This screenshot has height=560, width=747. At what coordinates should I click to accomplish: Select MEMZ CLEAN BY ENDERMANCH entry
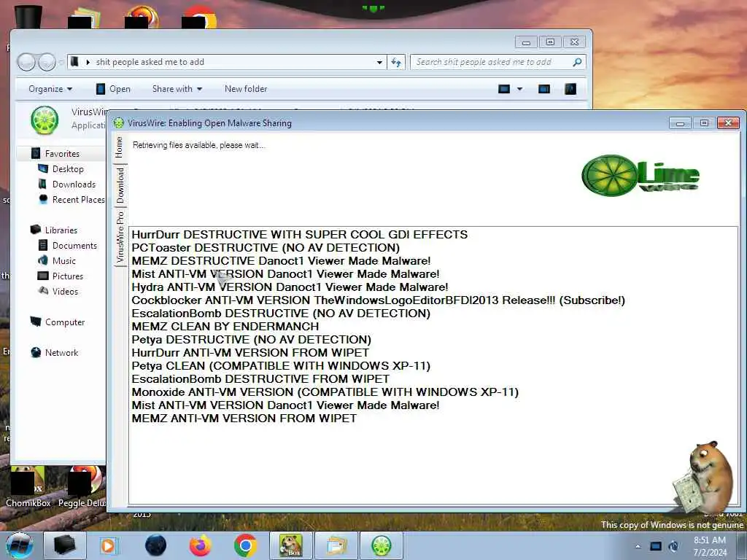coord(225,327)
